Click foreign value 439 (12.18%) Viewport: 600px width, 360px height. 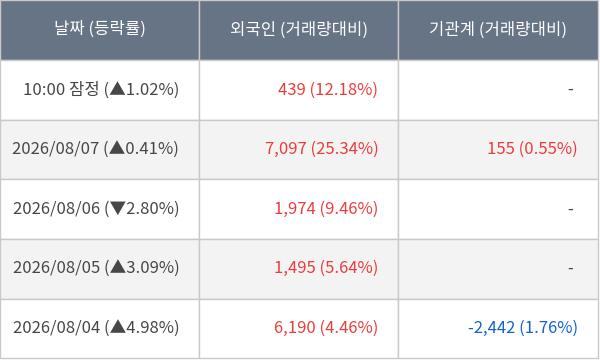328,90
